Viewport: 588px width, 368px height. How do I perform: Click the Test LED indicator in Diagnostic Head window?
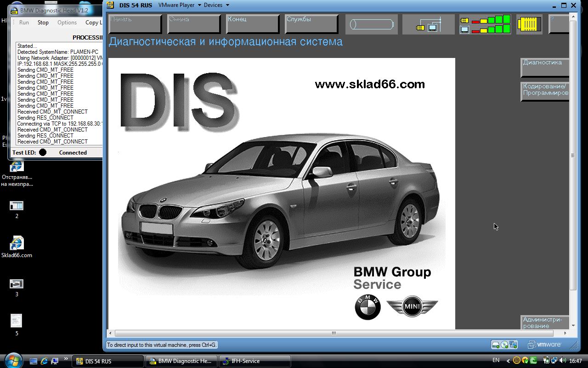point(43,152)
